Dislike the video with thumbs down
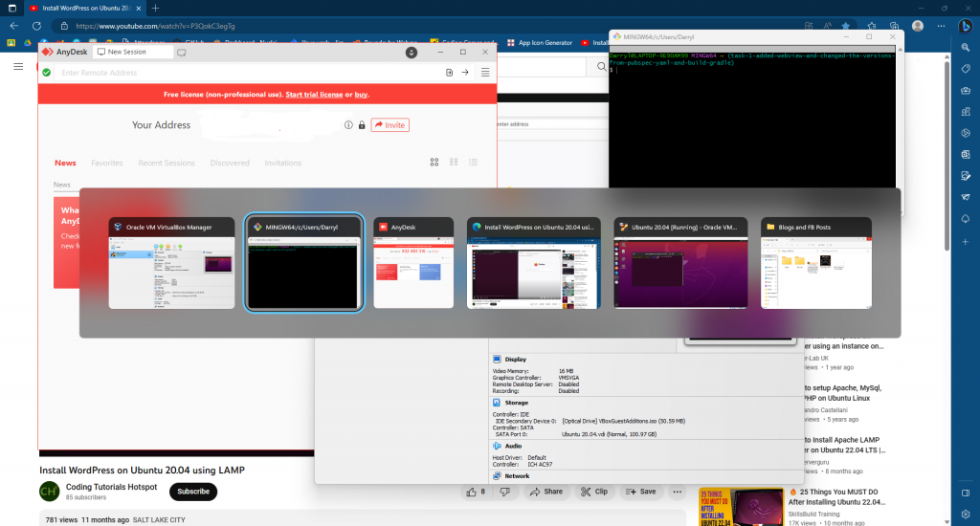The height and width of the screenshot is (526, 980). [x=505, y=492]
